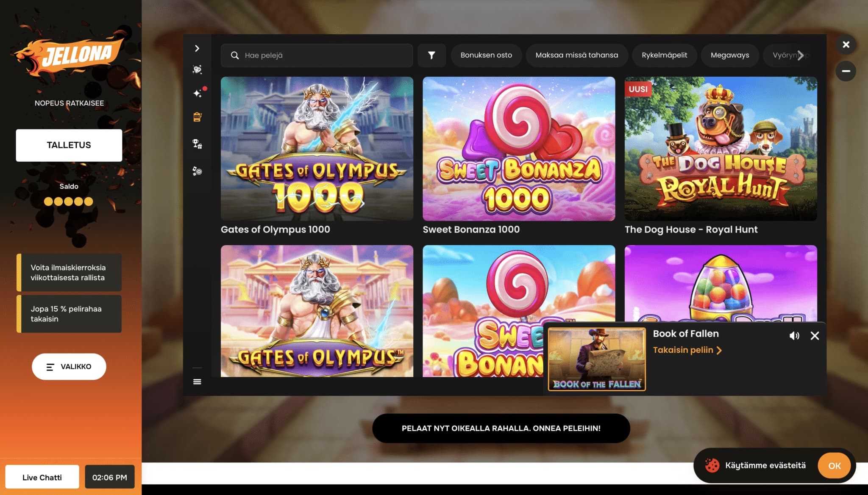Open Sweet Bonanza 1000 thumbnail
The height and width of the screenshot is (495, 868).
(x=519, y=149)
